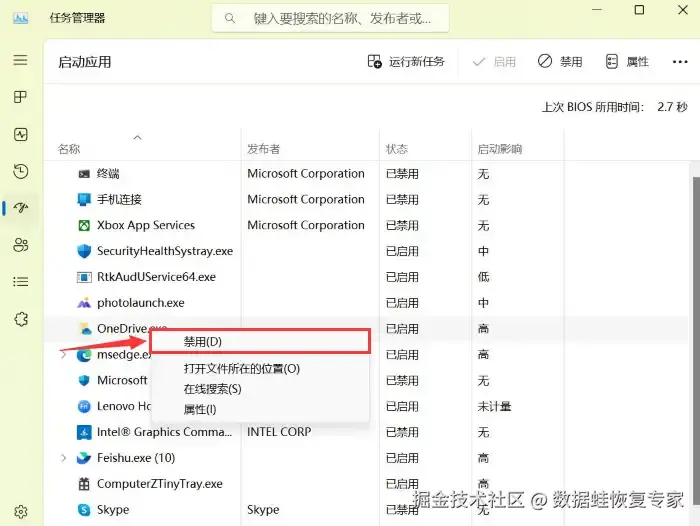Screen dimensions: 700x526
Task: Click the 终端 app icon
Action: (84, 174)
